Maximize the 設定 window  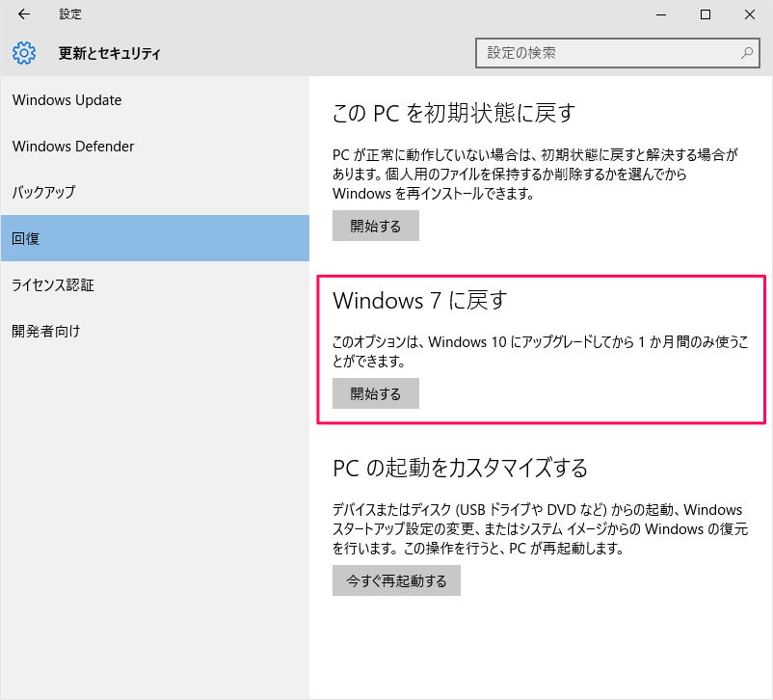point(706,14)
